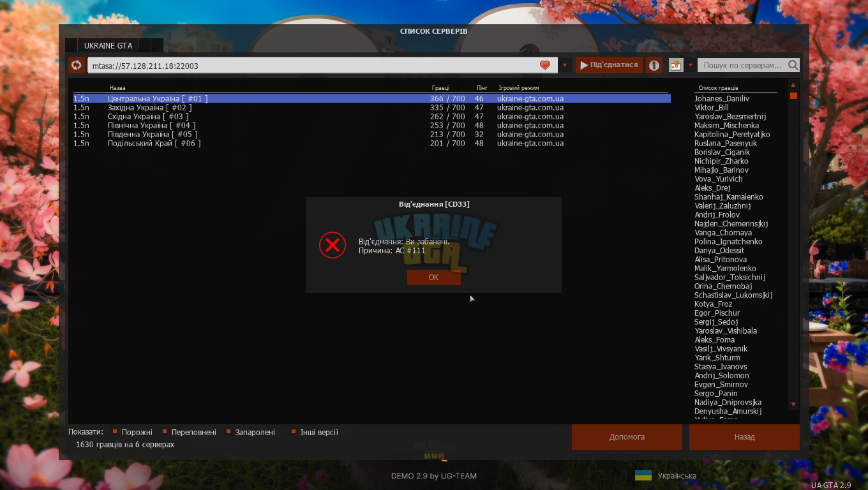The width and height of the screenshot is (868, 490).
Task: Select server Північна Україна [ #04 ]
Action: [371, 126]
